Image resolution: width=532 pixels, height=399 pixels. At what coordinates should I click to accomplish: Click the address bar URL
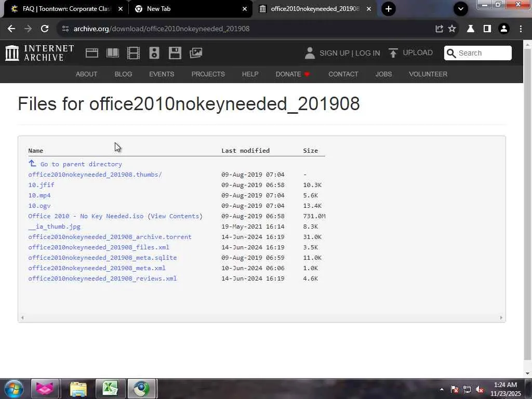point(162,29)
